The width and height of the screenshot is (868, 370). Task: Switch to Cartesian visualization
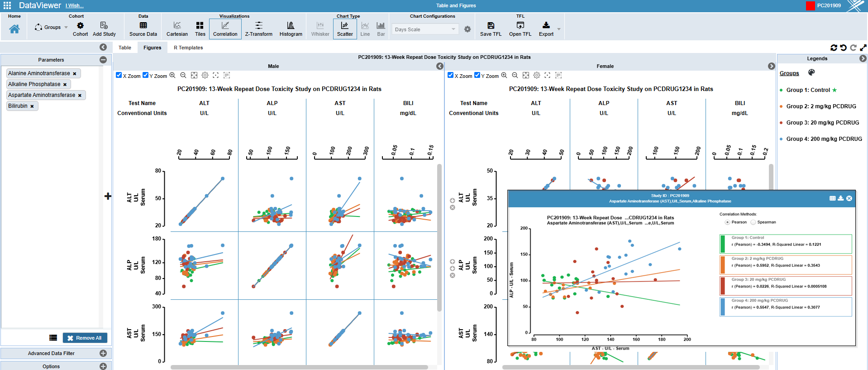(177, 29)
